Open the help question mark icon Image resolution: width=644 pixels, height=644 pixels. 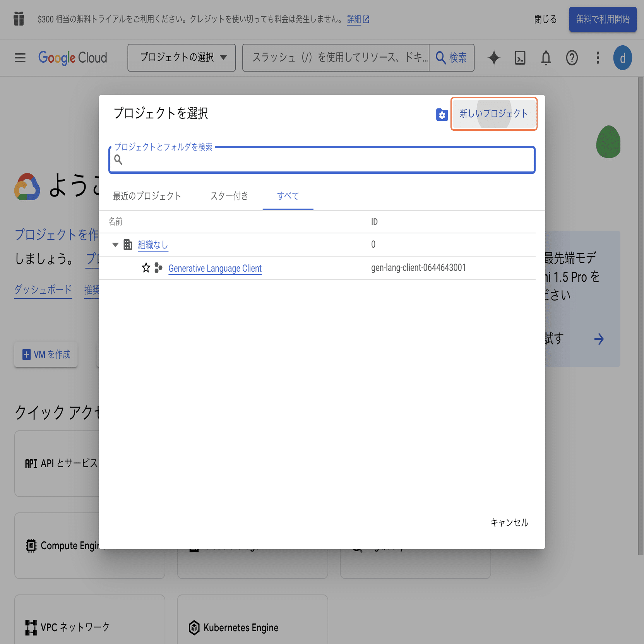point(572,58)
